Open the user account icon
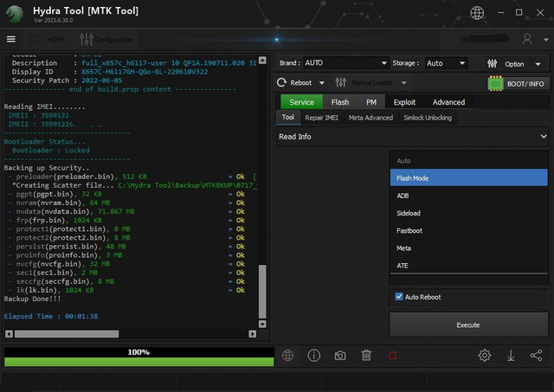554x392 pixels. (x=527, y=39)
